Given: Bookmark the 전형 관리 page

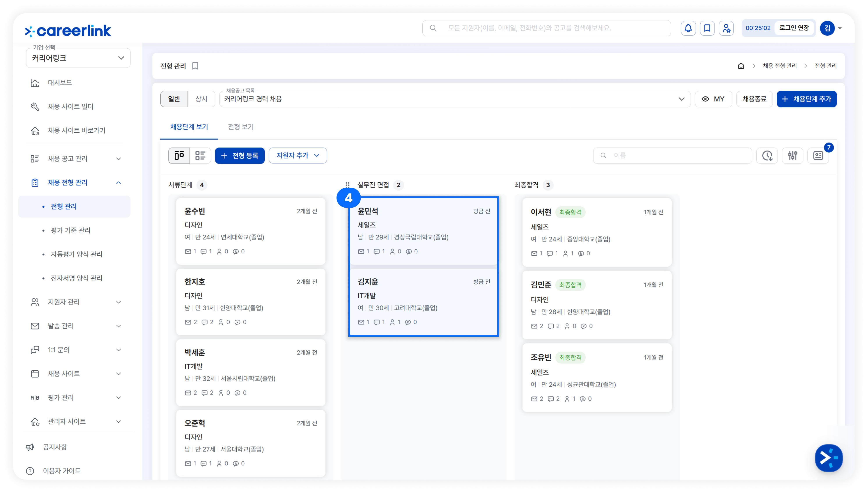Looking at the screenshot, I should tap(195, 66).
